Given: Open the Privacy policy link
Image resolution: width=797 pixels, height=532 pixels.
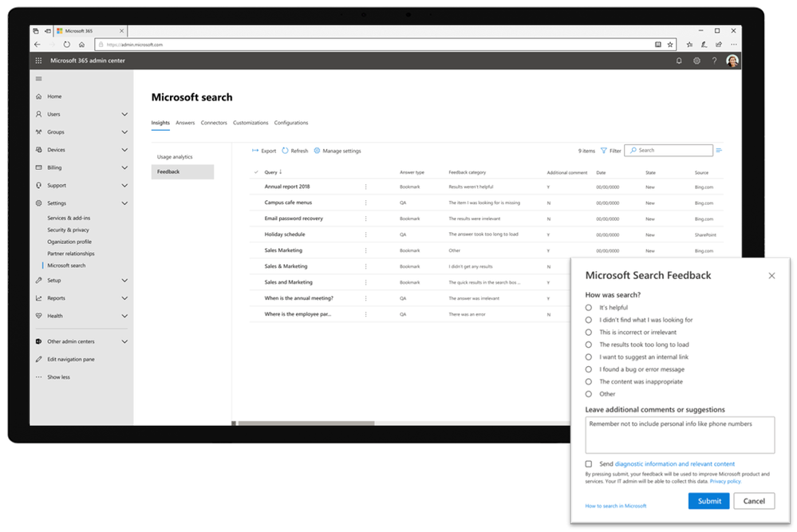Looking at the screenshot, I should 725,481.
